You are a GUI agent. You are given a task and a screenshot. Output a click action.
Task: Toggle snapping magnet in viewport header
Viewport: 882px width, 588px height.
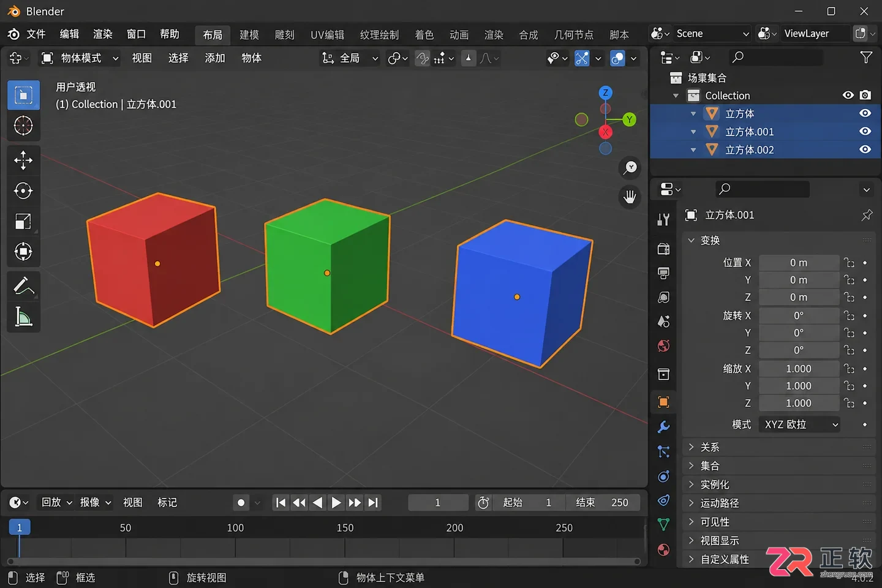(423, 58)
